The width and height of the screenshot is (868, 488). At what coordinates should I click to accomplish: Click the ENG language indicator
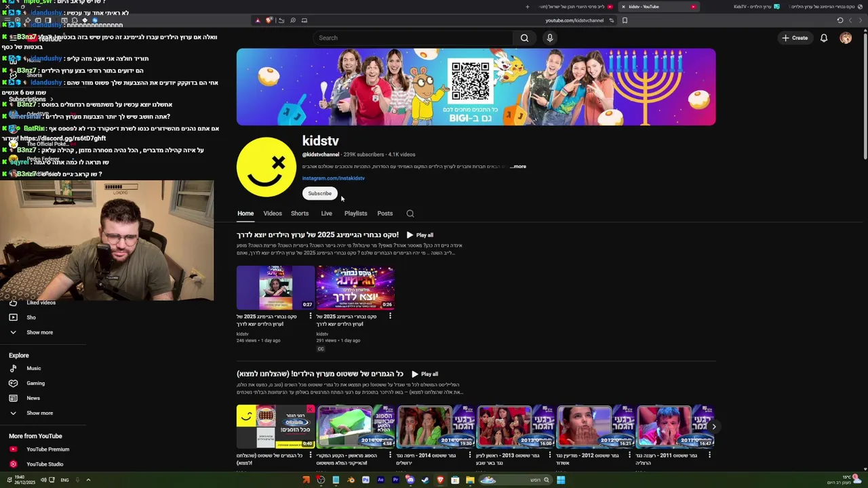pos(64,480)
